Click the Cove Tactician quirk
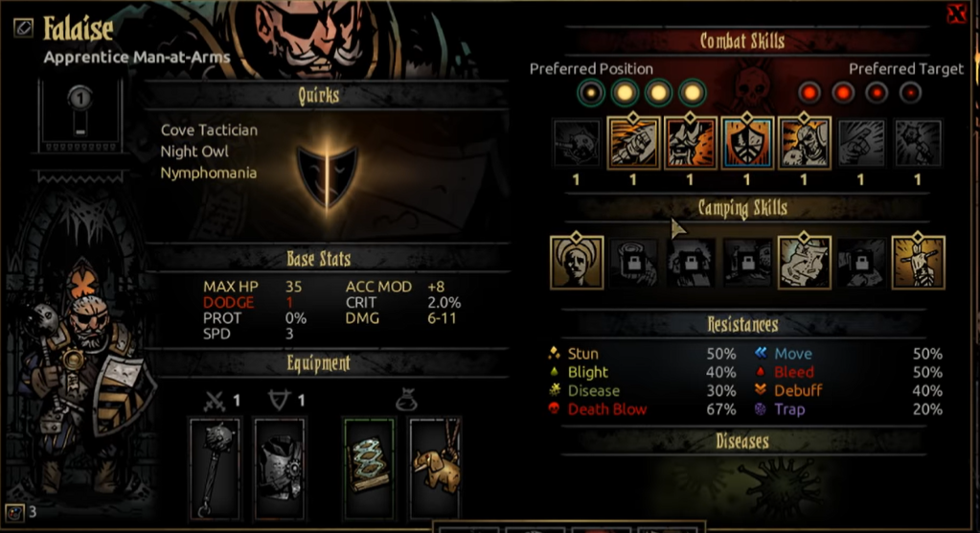This screenshot has width=980, height=533. [x=209, y=130]
